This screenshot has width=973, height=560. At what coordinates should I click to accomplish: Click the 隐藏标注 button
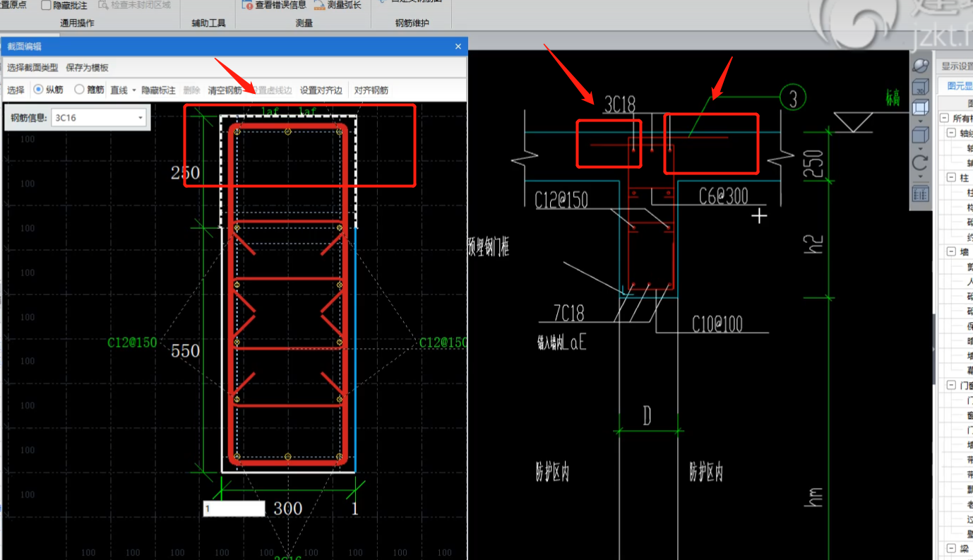pyautogui.click(x=158, y=90)
